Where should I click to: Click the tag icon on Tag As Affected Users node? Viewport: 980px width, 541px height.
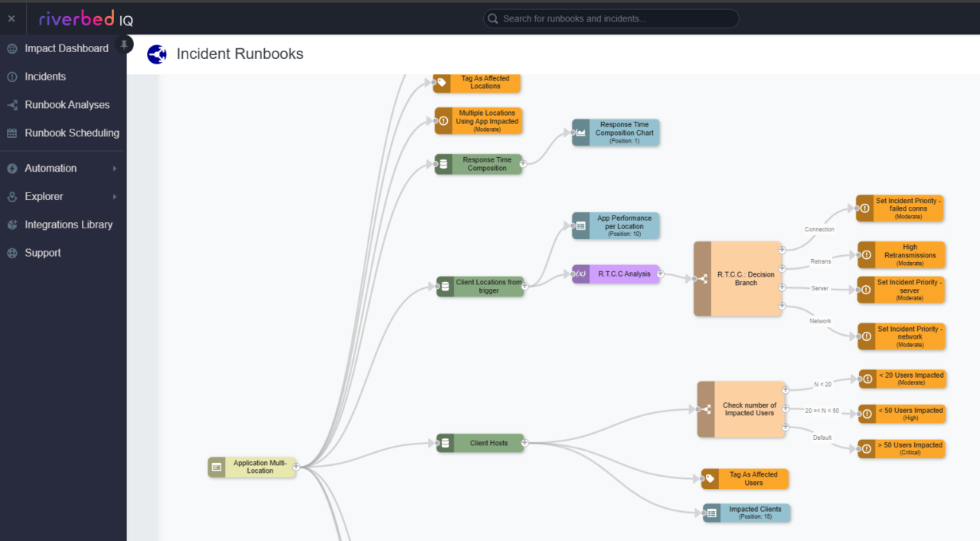(708, 478)
